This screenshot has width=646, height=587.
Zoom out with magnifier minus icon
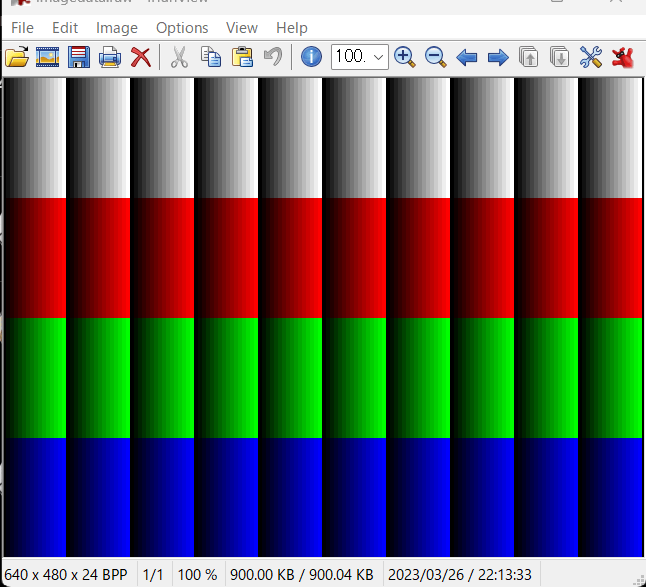tap(435, 57)
